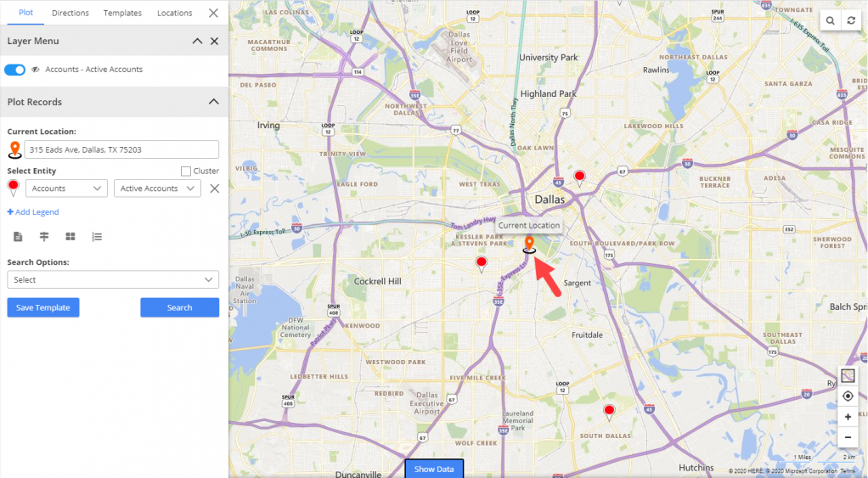Click the orange Current Location marker on map
Screen dimensions: 868x478
tap(529, 245)
